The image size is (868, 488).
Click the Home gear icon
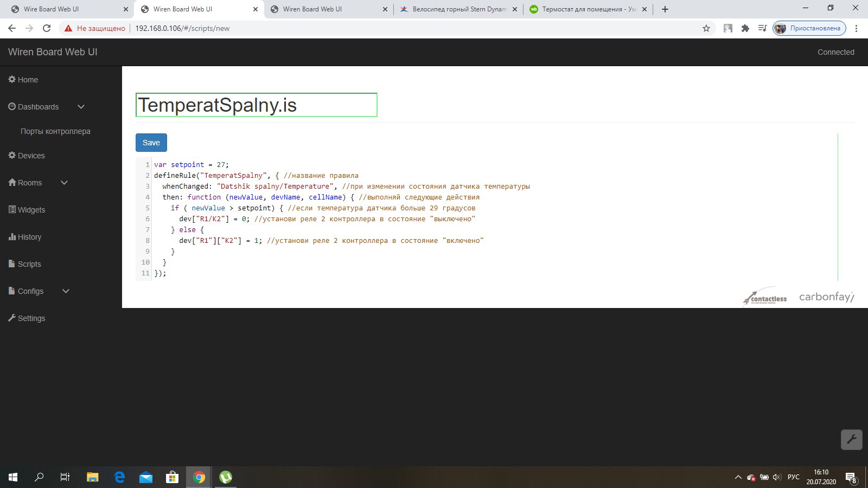tap(12, 79)
